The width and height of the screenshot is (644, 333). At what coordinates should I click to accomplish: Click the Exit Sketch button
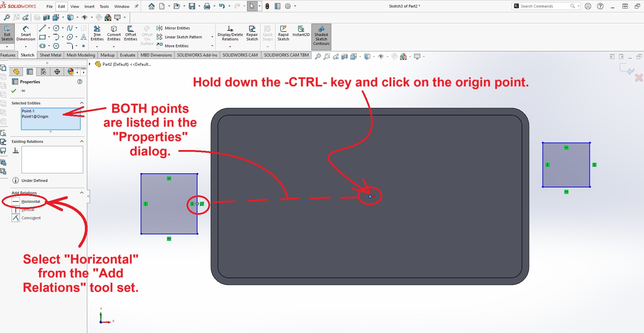tap(7, 33)
